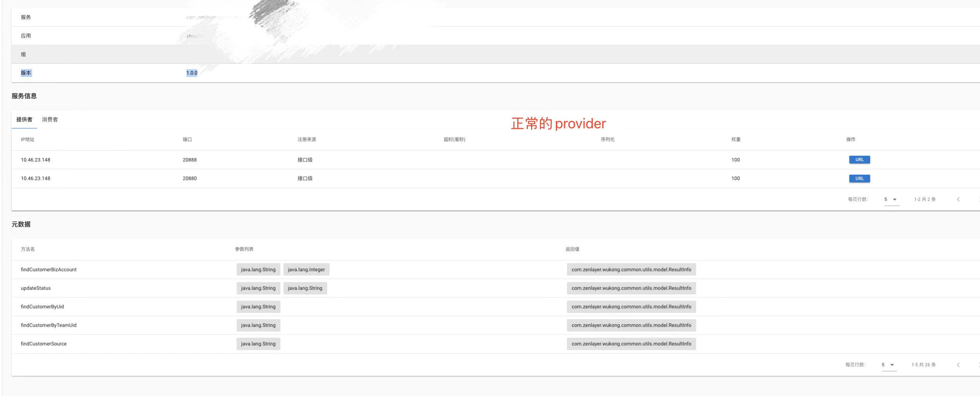Viewport: 980px width, 396px height.
Task: Click 1-5 共 26 条 pagination text
Action: pos(923,365)
